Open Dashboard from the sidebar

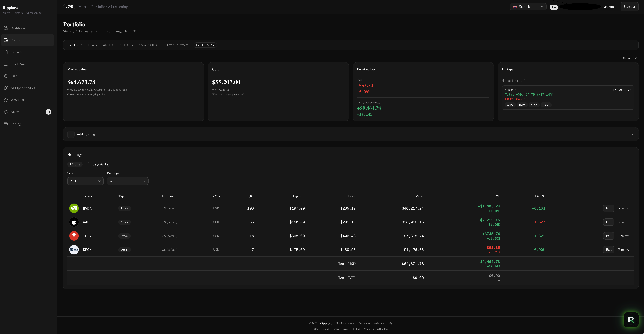pos(27,28)
